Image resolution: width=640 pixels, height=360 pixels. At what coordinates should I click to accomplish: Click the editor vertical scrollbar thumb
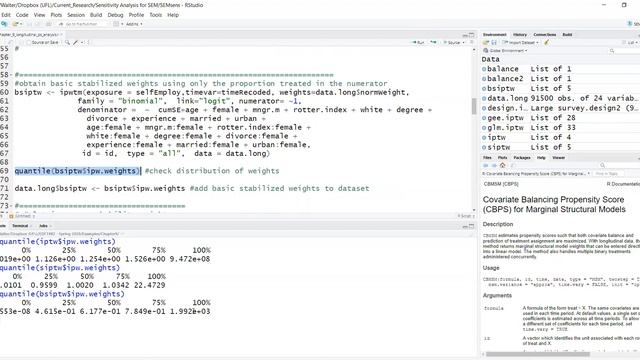coord(474,106)
